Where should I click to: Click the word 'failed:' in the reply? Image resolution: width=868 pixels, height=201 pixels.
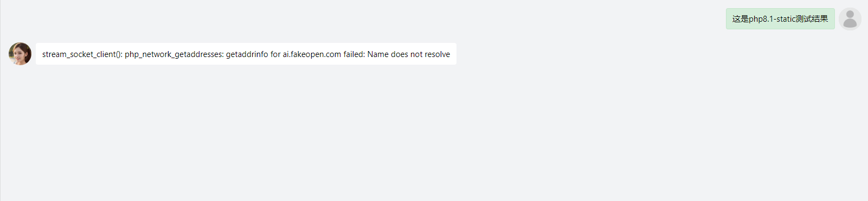354,54
